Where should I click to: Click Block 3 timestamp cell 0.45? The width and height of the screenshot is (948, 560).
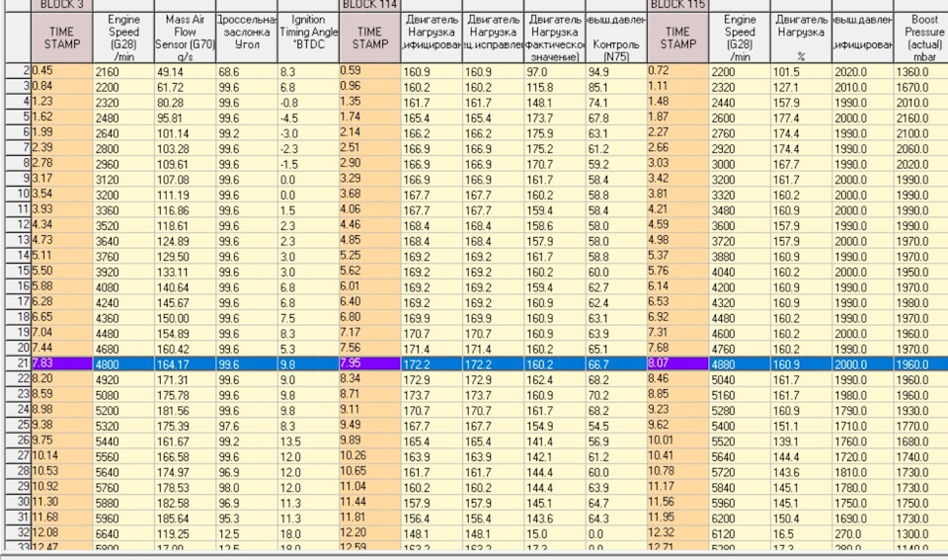click(x=61, y=71)
